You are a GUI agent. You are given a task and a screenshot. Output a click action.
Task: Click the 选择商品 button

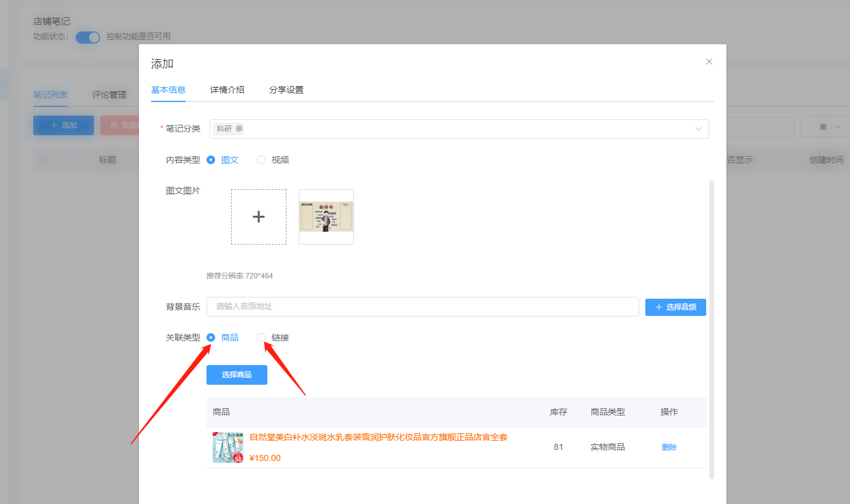click(237, 375)
